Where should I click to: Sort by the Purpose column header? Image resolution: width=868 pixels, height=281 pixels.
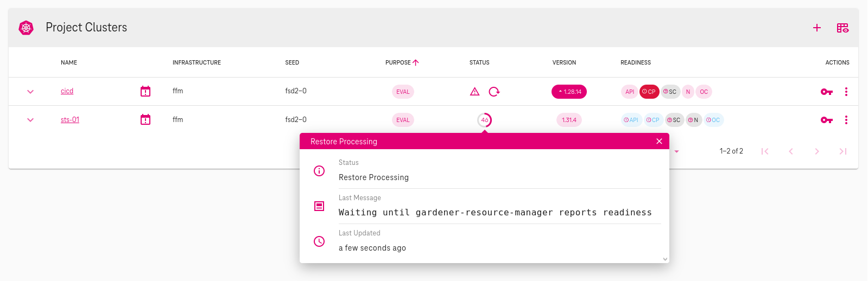(398, 62)
